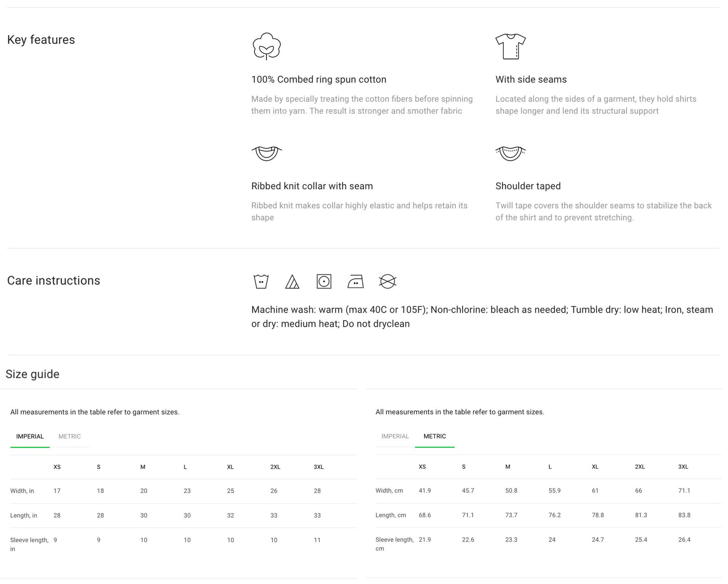Click the 'Size guide' heading

coord(33,374)
